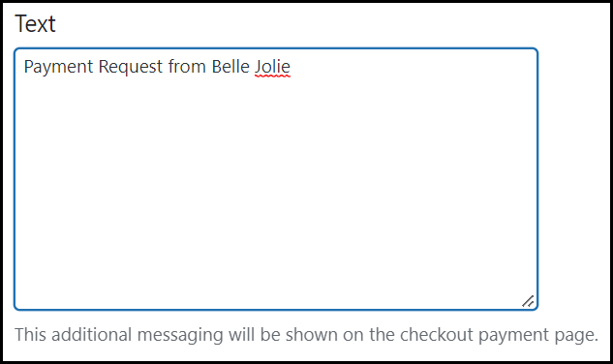Click the phrase payment page. at the end
This screenshot has width=613, height=364.
click(538, 336)
